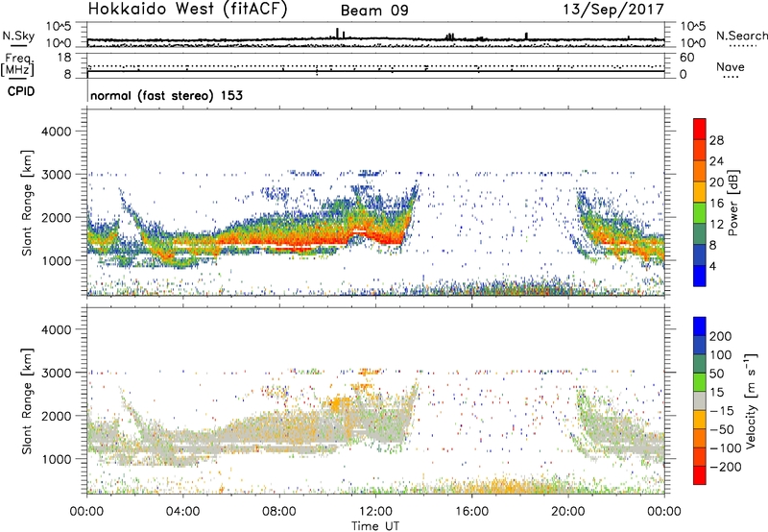The image size is (768, 532).
Task: Click the '24' label on Power color bar
Action: 716,161
